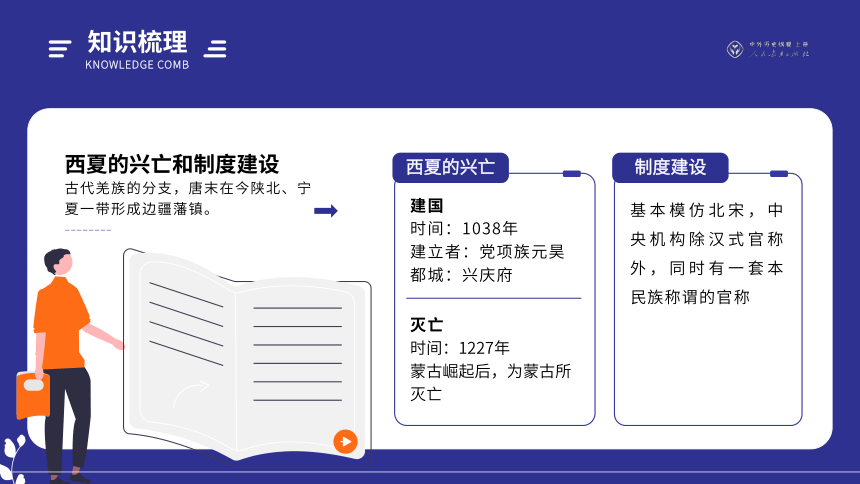The image size is (860, 484).
Task: Click the 灭亡 subheading
Action: click(x=426, y=324)
